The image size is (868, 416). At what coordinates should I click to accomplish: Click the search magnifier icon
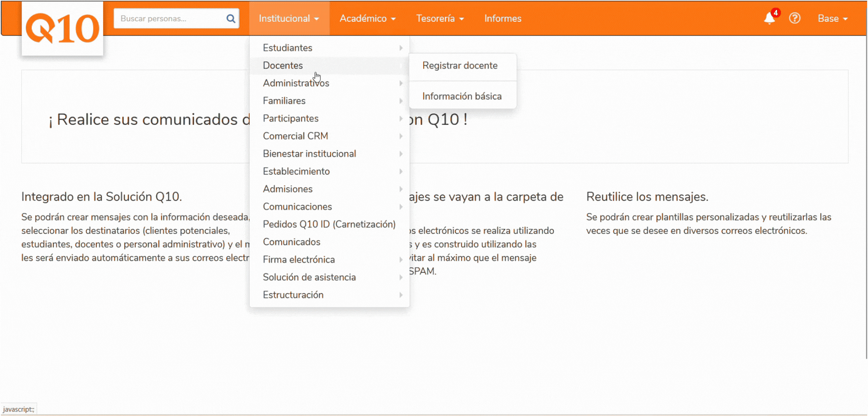[x=231, y=19]
